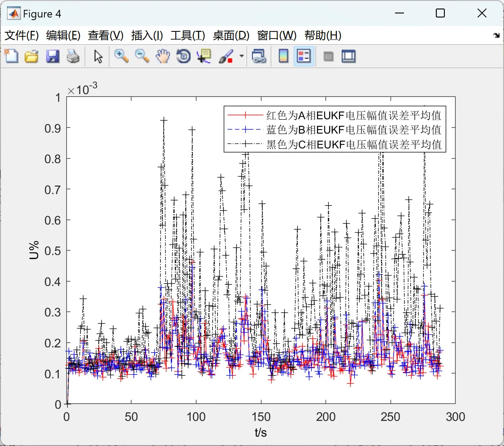Open the 帮助(H) menu
Viewport: 504px width, 446px height.
click(323, 35)
